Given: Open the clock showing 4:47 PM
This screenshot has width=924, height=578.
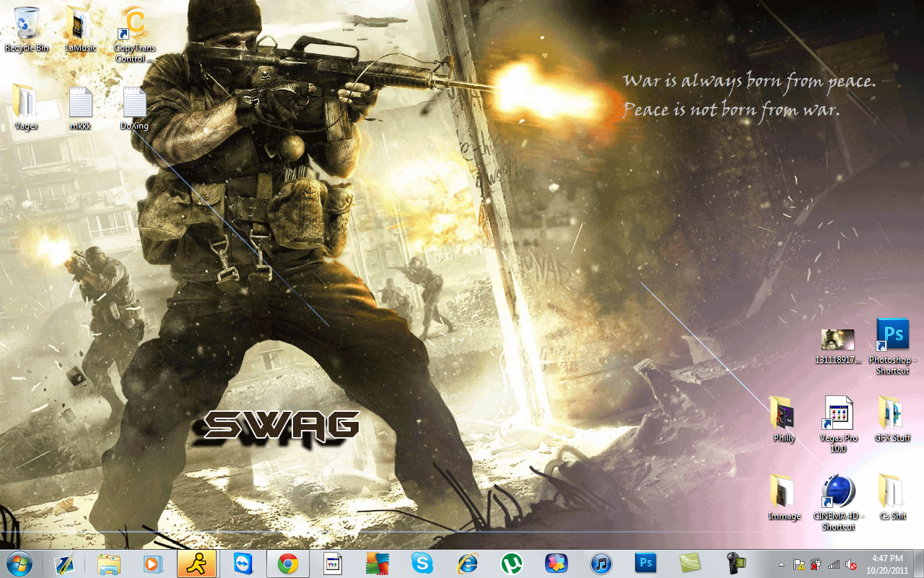Looking at the screenshot, I should tap(887, 564).
